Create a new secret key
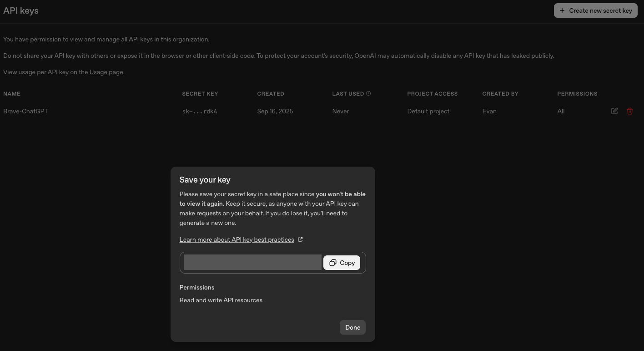644x351 pixels. 595,10
